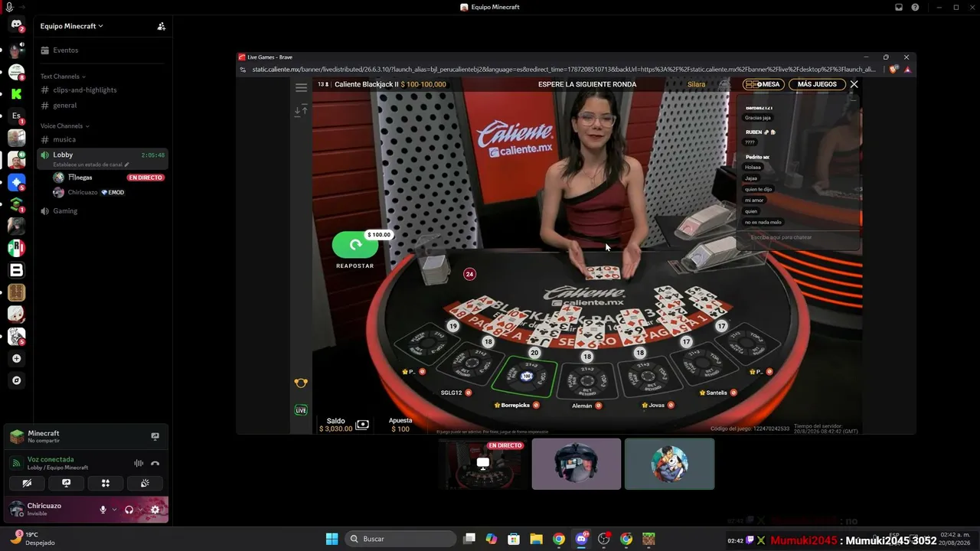Click the green Repostar rebet button
The height and width of the screenshot is (551, 980).
click(x=355, y=245)
